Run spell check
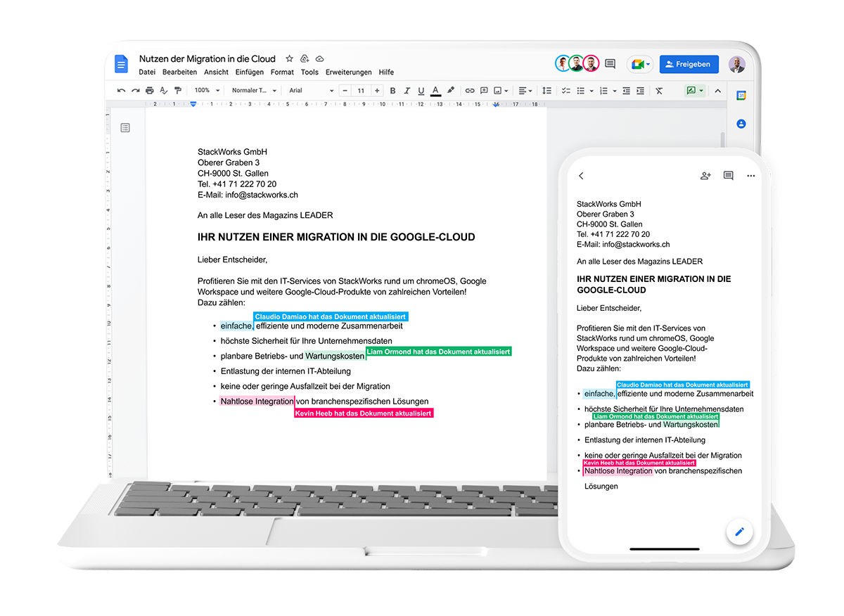This screenshot has height=616, width=844. pos(164,91)
